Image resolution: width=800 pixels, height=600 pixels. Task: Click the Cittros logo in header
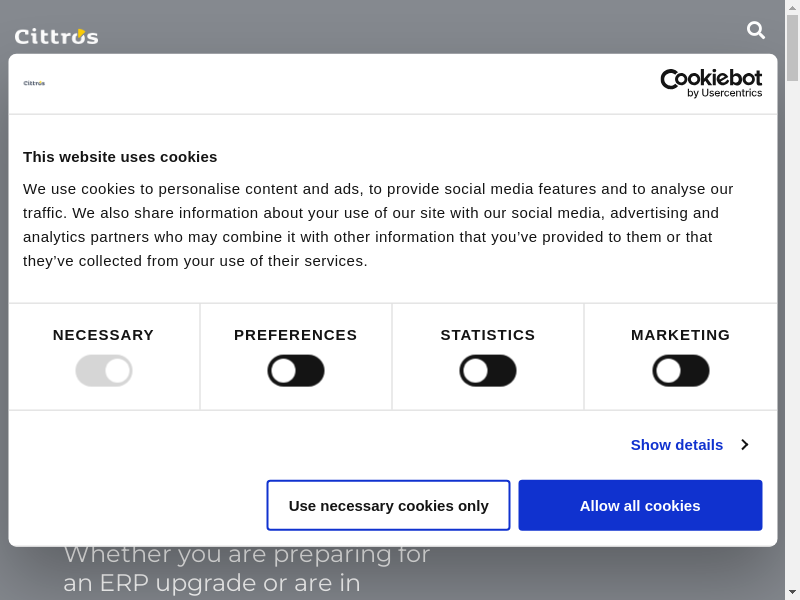pyautogui.click(x=56, y=36)
